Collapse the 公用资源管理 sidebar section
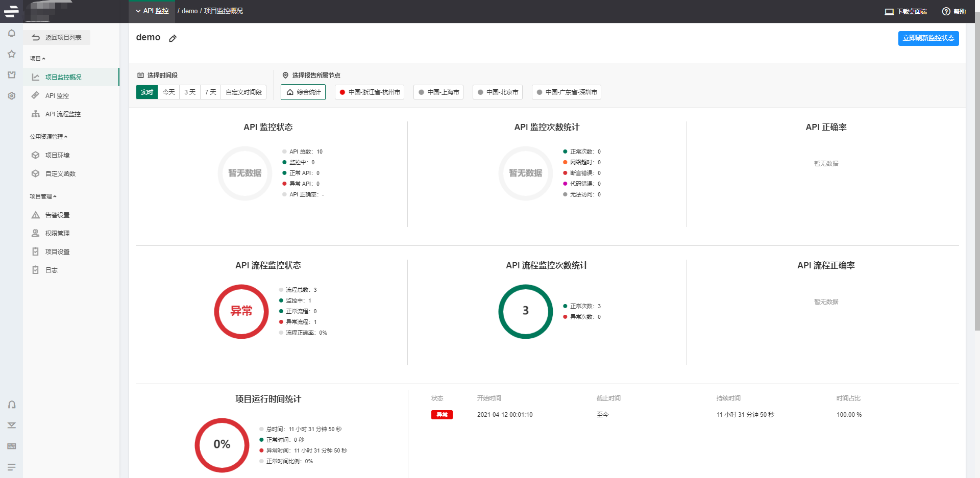The height and width of the screenshot is (478, 980). [x=48, y=137]
